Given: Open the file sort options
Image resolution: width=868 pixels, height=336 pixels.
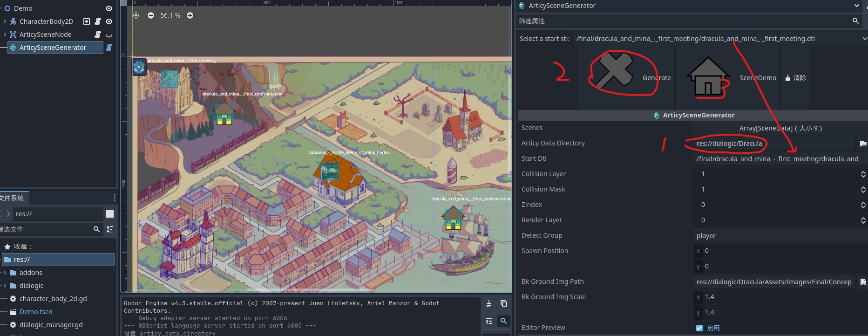Looking at the screenshot, I should [110, 229].
